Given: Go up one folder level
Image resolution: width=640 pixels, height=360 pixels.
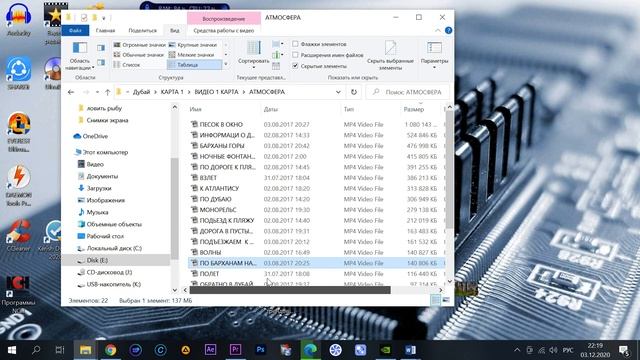Looking at the screenshot, I should (x=107, y=92).
